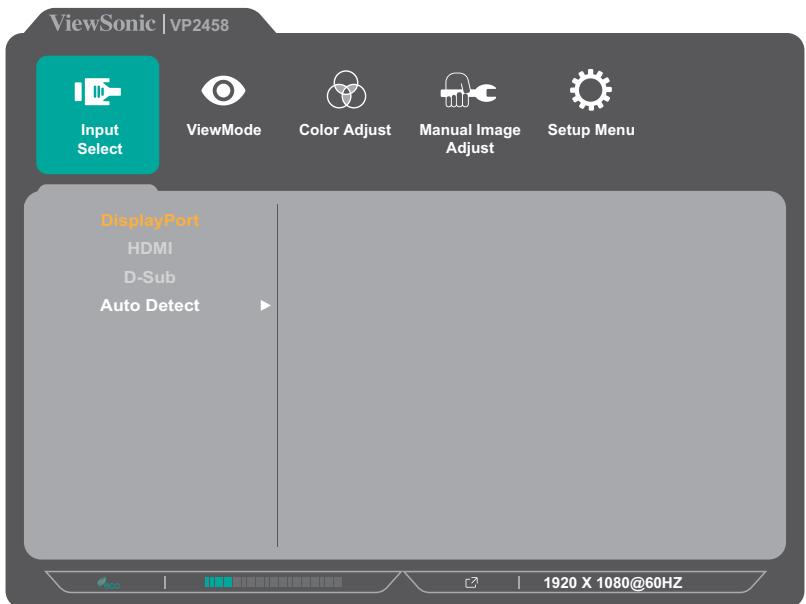
Task: Select the Input Select connector icon
Action: (98, 91)
